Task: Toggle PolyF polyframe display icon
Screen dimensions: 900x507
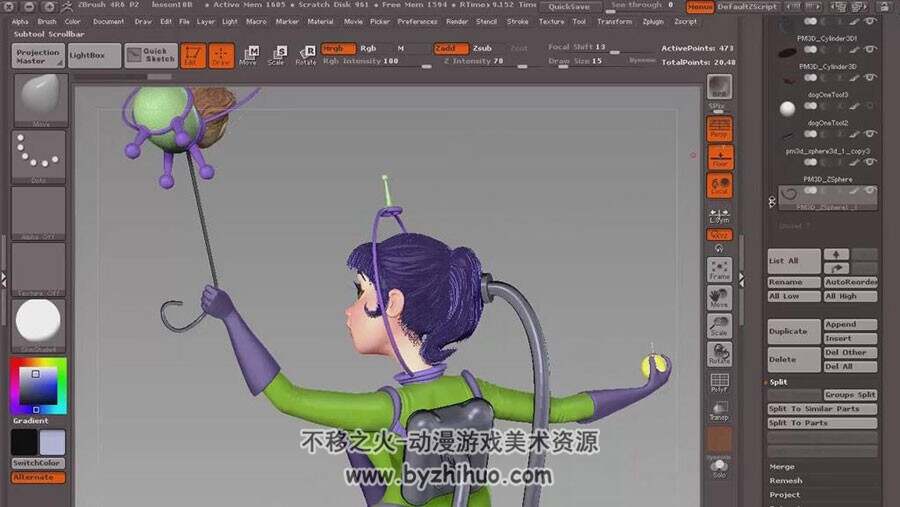Action: pos(719,382)
